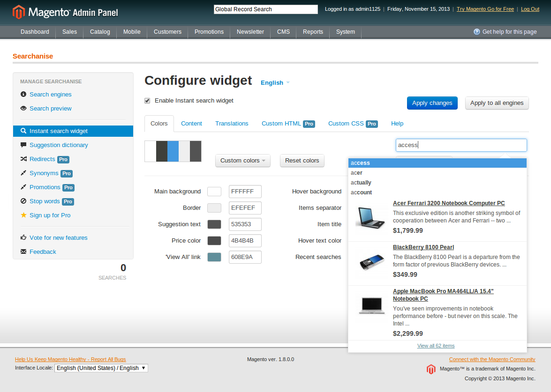Click the Border color swatch

click(214, 208)
